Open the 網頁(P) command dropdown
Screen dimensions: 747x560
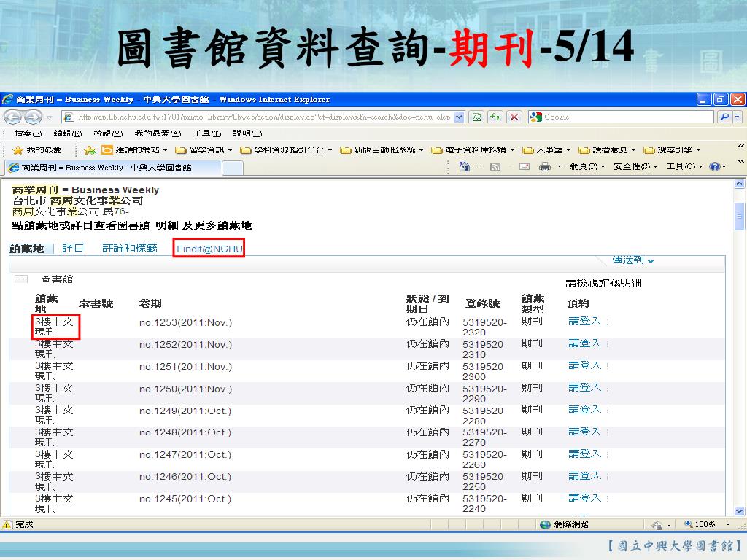coord(587,167)
